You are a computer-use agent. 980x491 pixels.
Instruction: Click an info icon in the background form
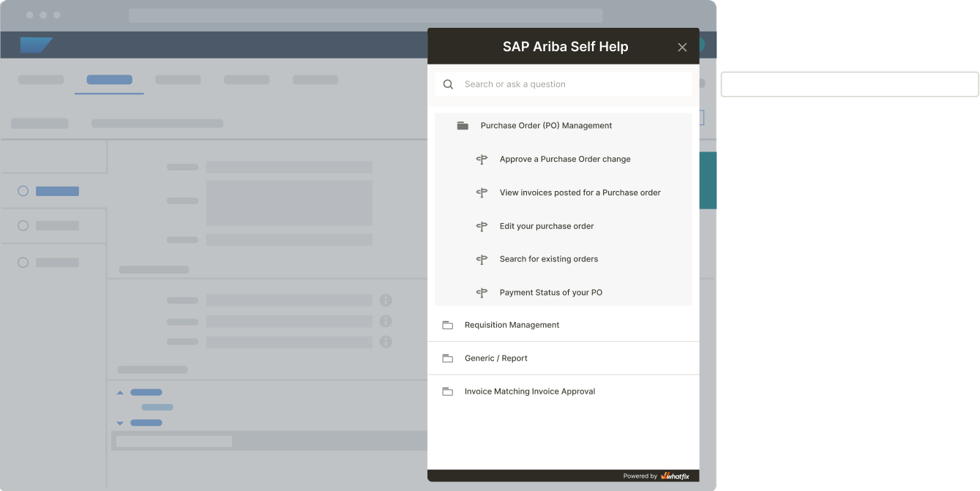click(386, 300)
